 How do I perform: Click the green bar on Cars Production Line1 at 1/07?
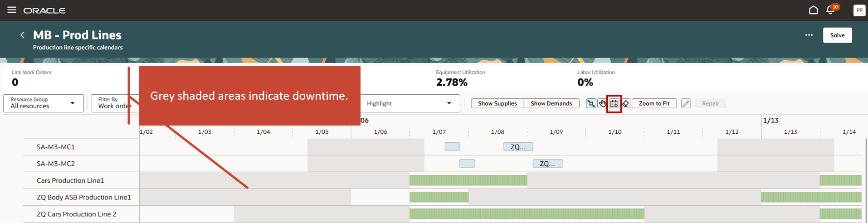pos(468,180)
